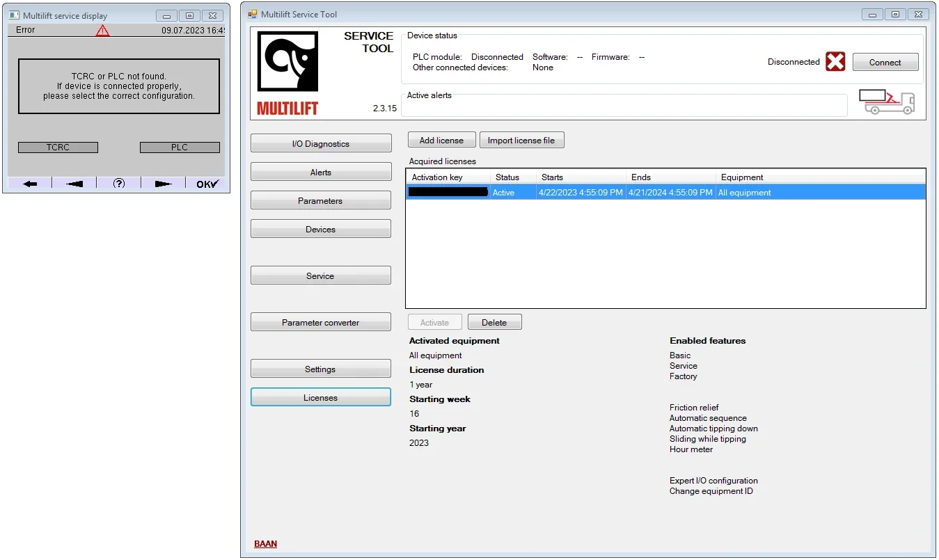Delete the selected license
The width and height of the screenshot is (939, 560).
click(494, 322)
